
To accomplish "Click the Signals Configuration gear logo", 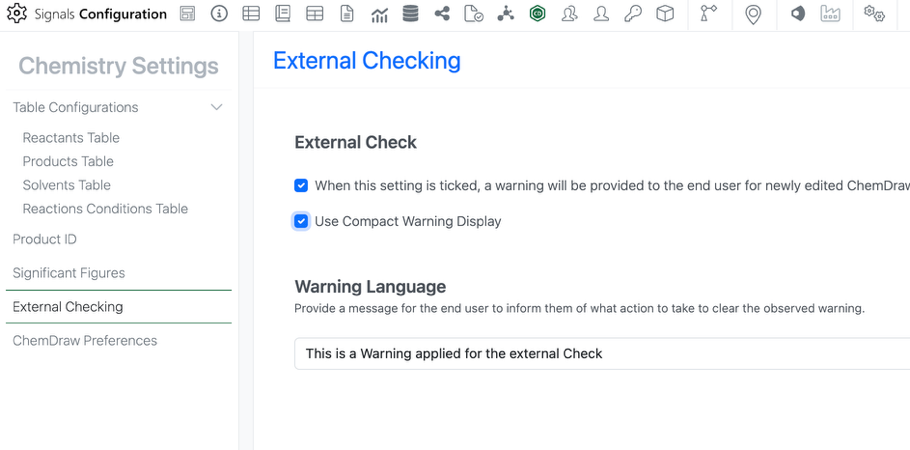I will coord(17,13).
